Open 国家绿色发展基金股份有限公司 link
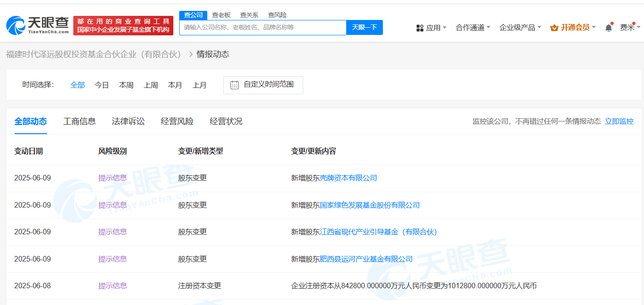Screen dimensions: 644x305 pos(370,205)
